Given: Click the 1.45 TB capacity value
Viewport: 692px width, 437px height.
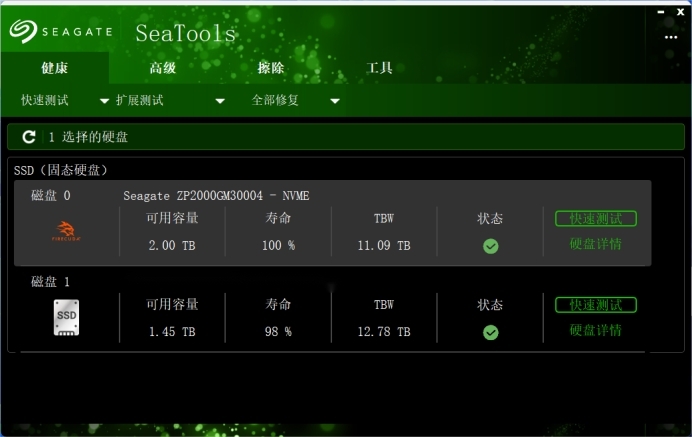Looking at the screenshot, I should [x=172, y=332].
